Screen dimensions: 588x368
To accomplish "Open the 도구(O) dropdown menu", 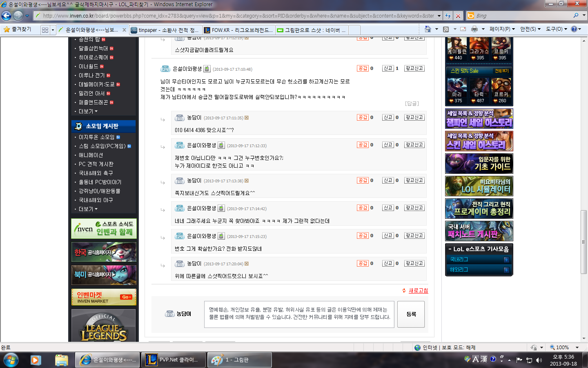I will point(557,29).
